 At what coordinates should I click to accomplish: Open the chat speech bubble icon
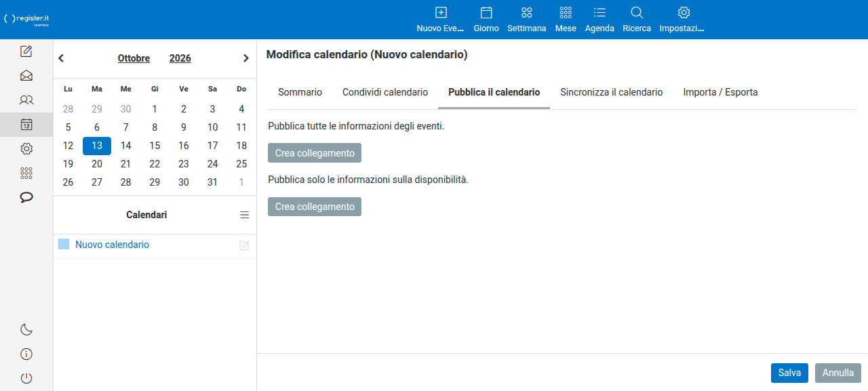coord(26,197)
